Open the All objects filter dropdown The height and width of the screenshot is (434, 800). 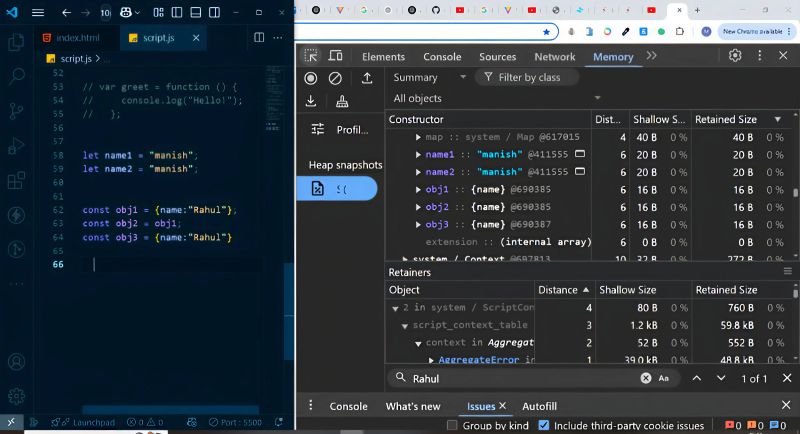pyautogui.click(x=496, y=98)
